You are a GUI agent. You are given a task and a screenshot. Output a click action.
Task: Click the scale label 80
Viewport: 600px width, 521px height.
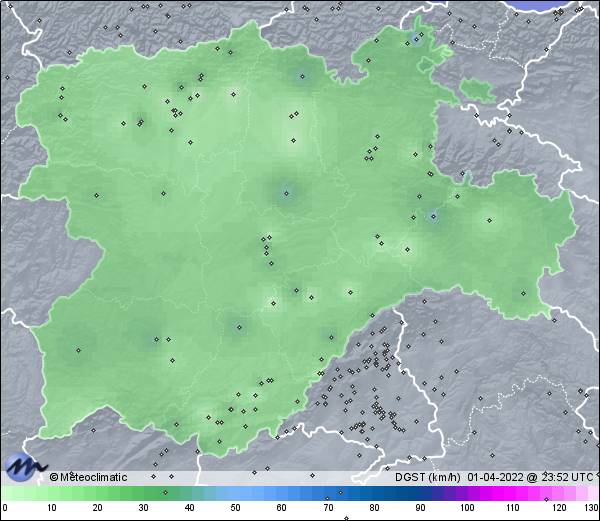(x=374, y=508)
